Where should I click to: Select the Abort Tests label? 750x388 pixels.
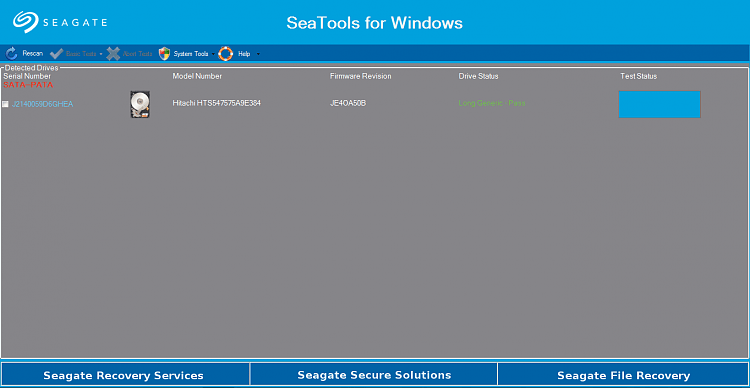[138, 54]
